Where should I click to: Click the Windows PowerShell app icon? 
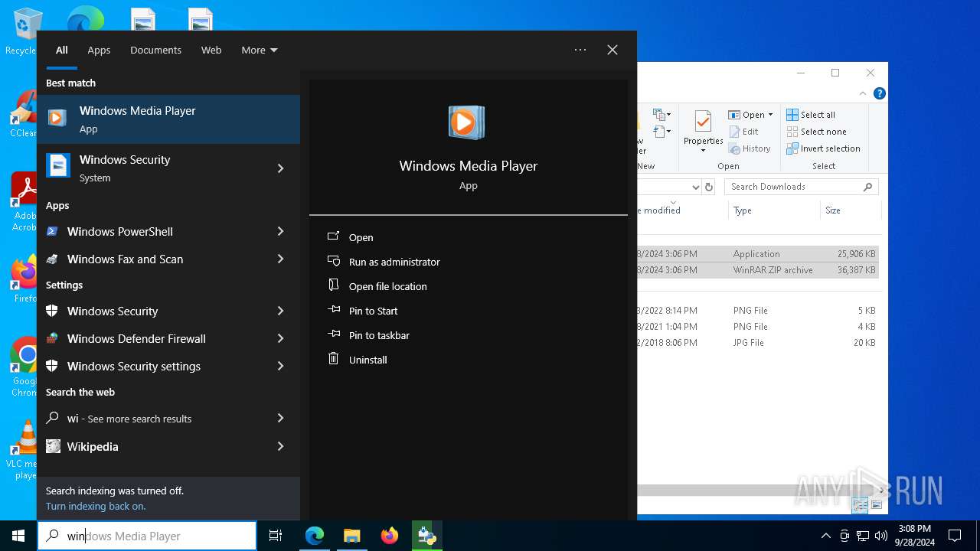pyautogui.click(x=52, y=231)
